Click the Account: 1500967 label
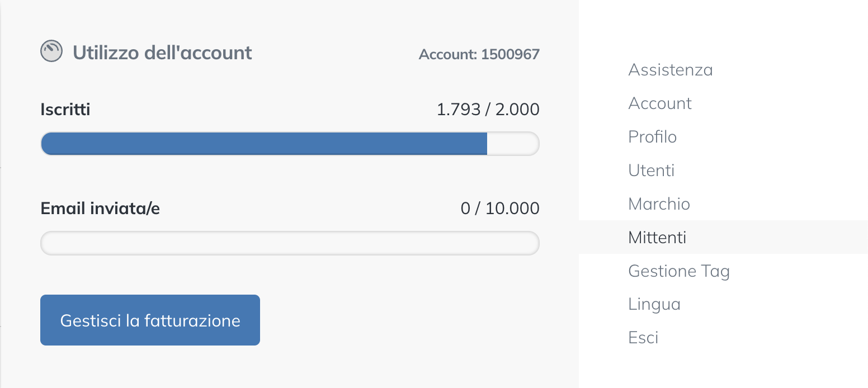This screenshot has width=868, height=388. [479, 54]
